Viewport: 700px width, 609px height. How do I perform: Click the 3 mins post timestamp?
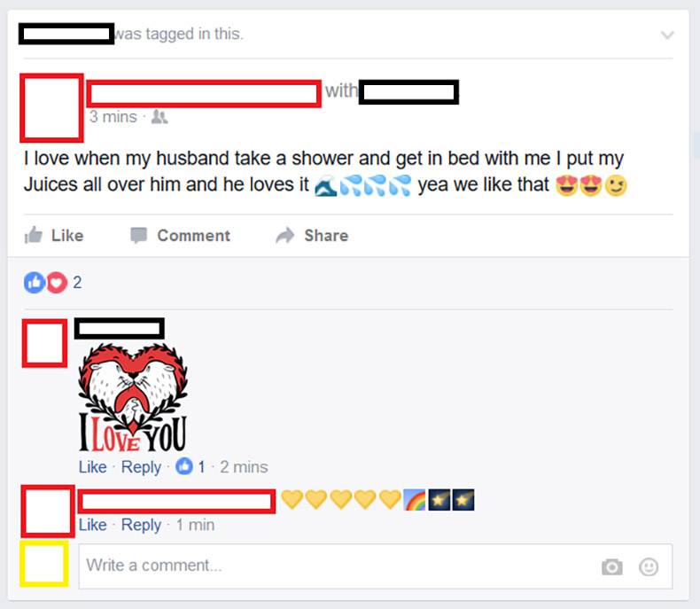113,117
